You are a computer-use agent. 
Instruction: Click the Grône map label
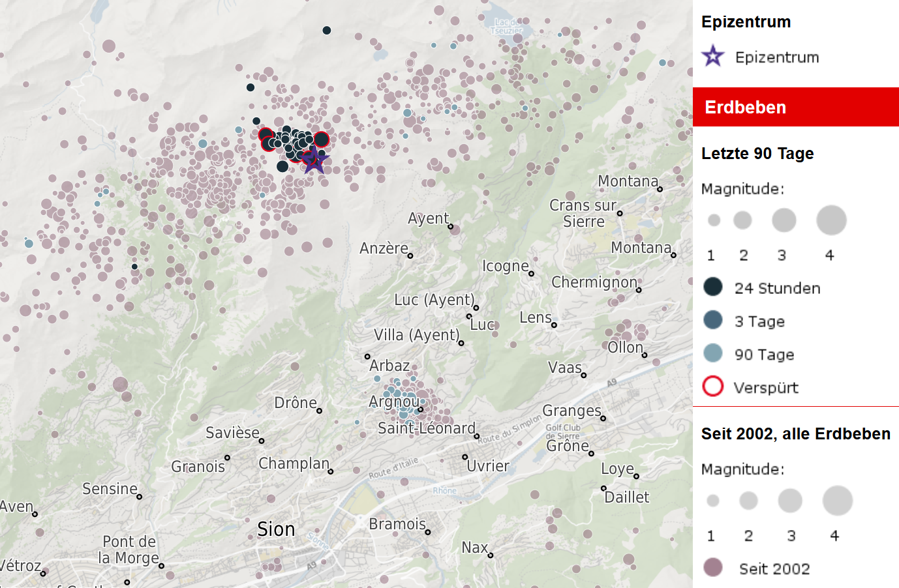(568, 446)
